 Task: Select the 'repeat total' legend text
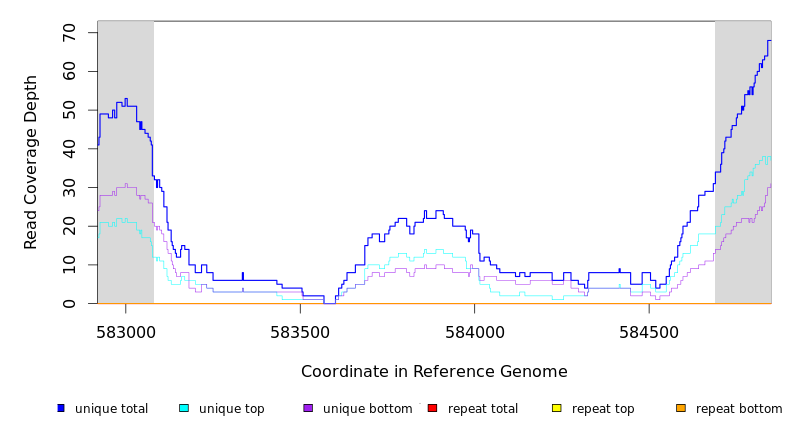tap(483, 409)
